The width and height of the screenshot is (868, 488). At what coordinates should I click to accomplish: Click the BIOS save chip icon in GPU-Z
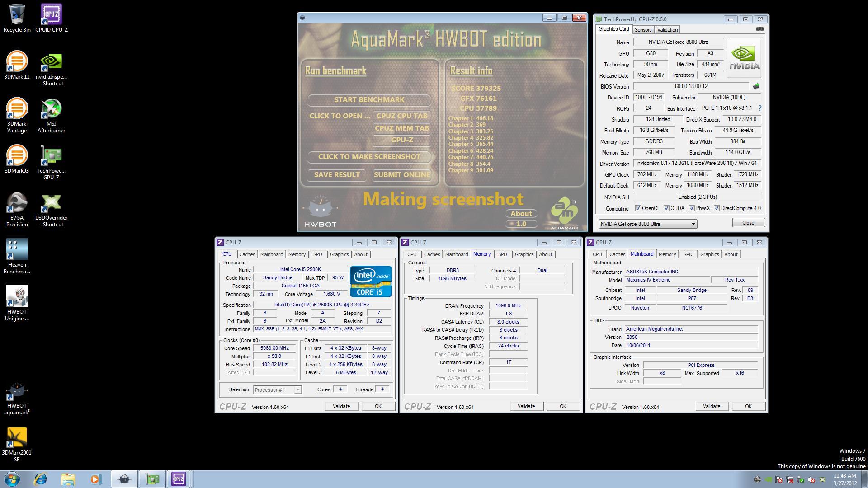point(756,86)
